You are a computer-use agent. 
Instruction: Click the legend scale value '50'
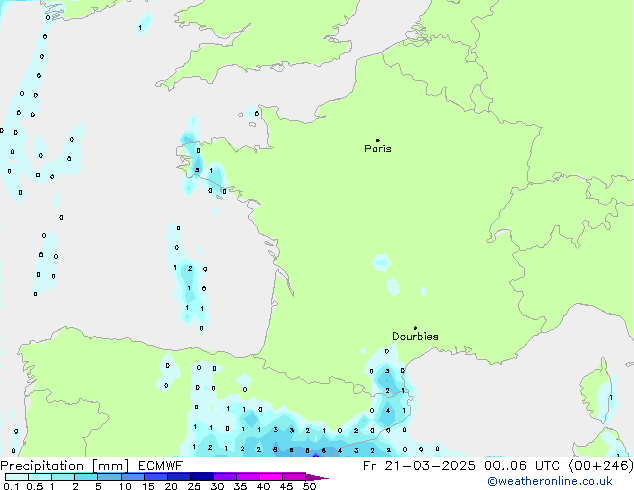tap(309, 486)
